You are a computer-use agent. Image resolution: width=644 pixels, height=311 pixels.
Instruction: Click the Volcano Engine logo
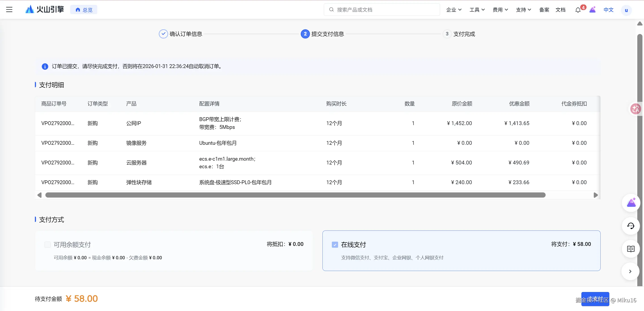click(44, 9)
